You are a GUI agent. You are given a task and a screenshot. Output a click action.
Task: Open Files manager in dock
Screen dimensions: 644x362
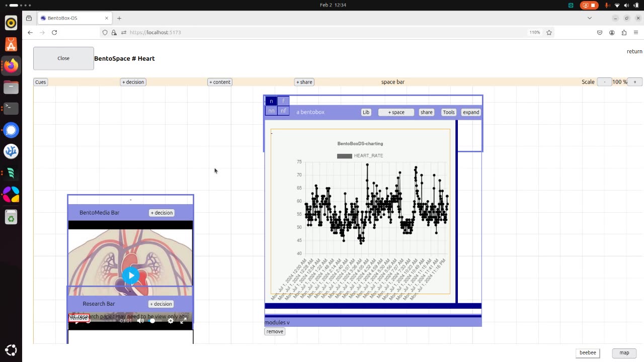[x=11, y=87]
